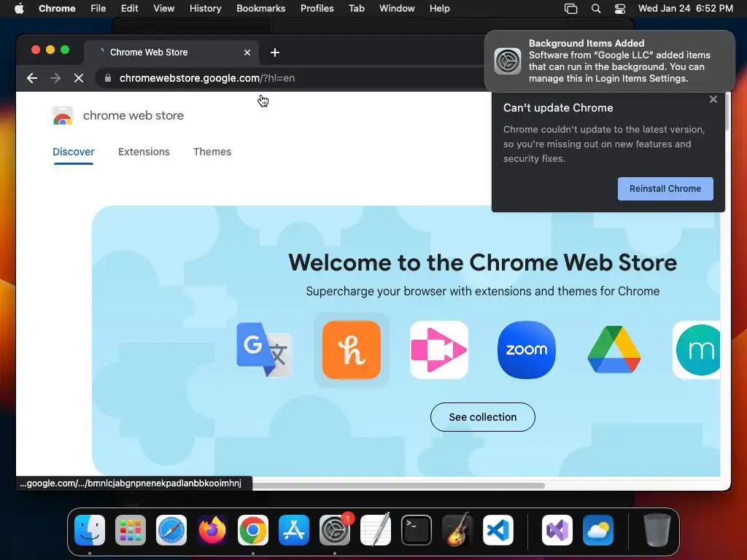Image resolution: width=747 pixels, height=560 pixels.
Task: Dismiss the Can't update Chrome popup
Action: 713,99
